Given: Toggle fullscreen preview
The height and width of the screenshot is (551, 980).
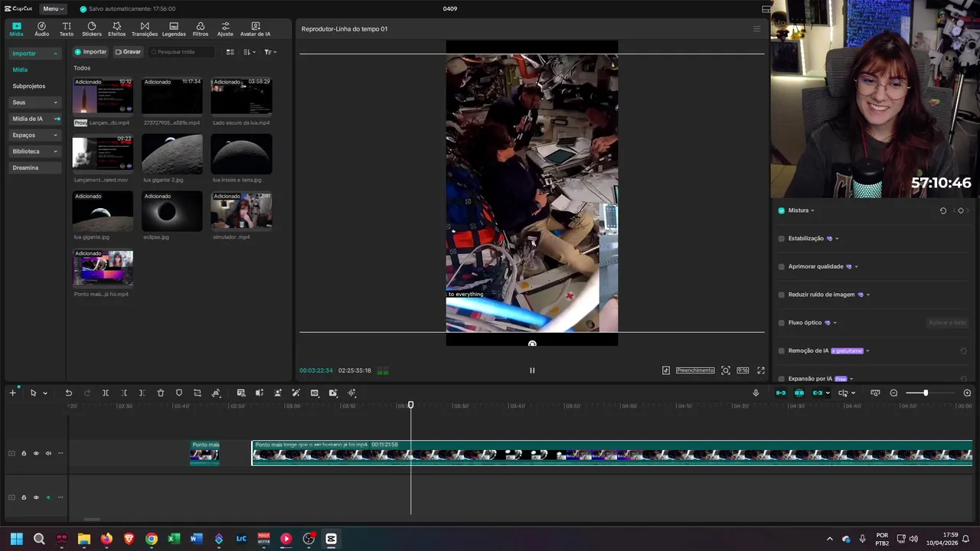Looking at the screenshot, I should (761, 370).
